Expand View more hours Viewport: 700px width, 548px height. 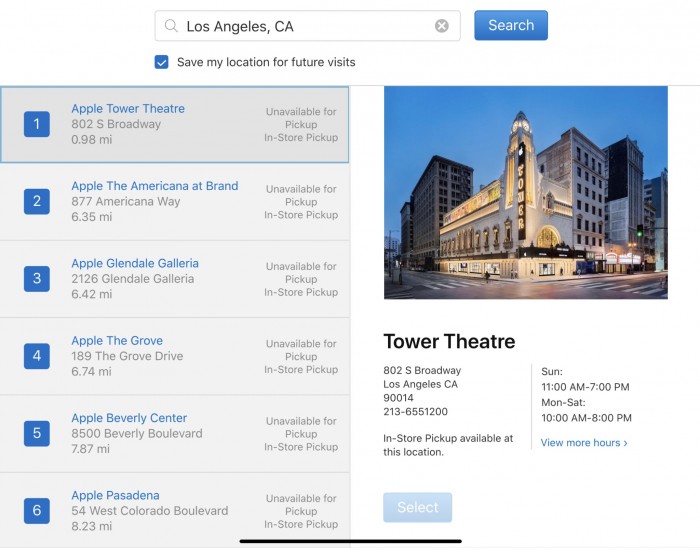(x=584, y=442)
